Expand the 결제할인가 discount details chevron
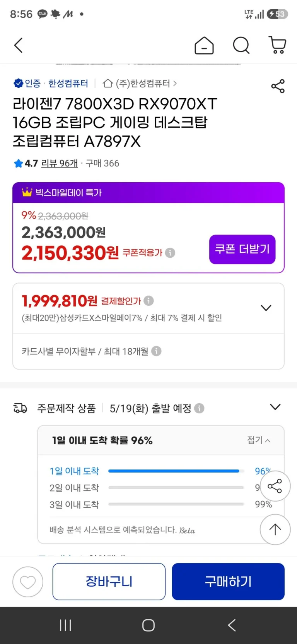 266,308
